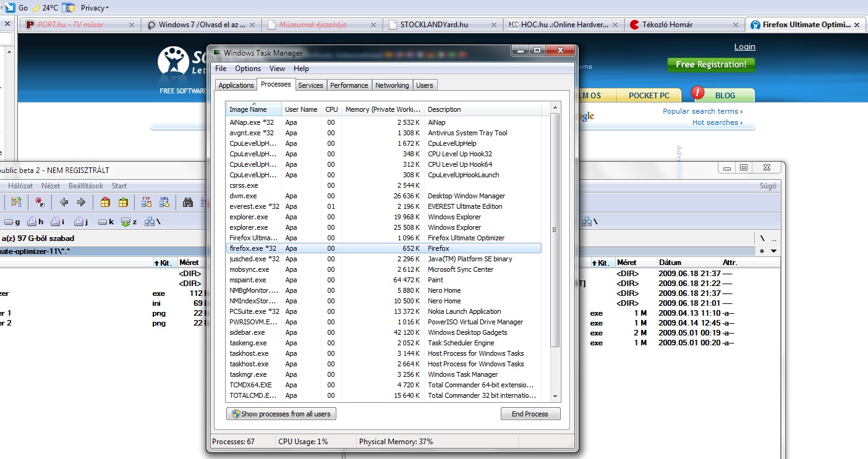The width and height of the screenshot is (868, 459).
Task: Click the End Process button
Action: click(530, 414)
